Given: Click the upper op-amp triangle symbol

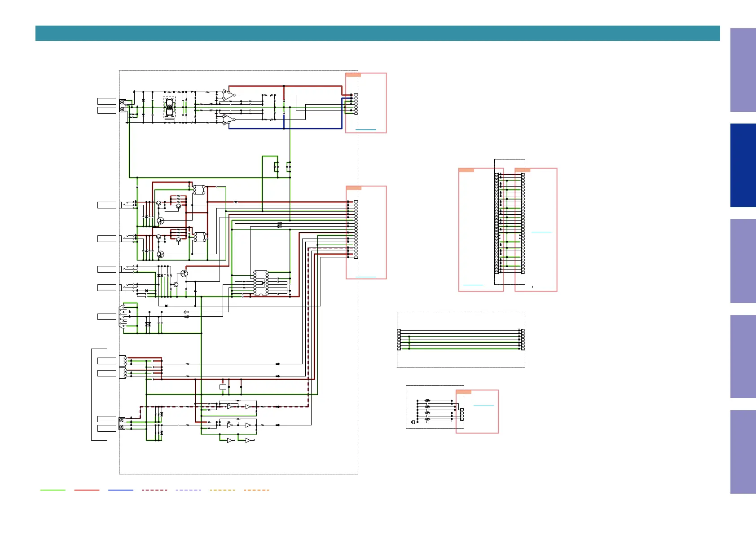Looking at the screenshot, I should (x=229, y=95).
